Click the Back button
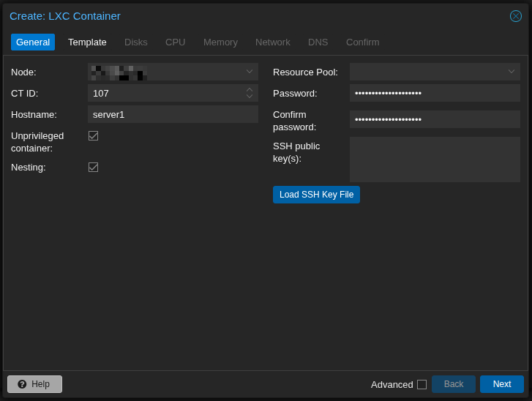The width and height of the screenshot is (532, 401). pos(454,384)
